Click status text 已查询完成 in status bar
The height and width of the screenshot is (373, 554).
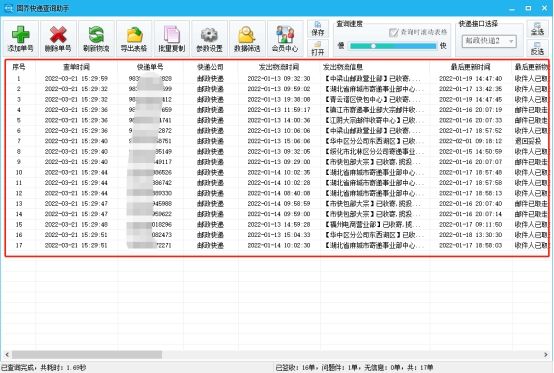point(17,368)
